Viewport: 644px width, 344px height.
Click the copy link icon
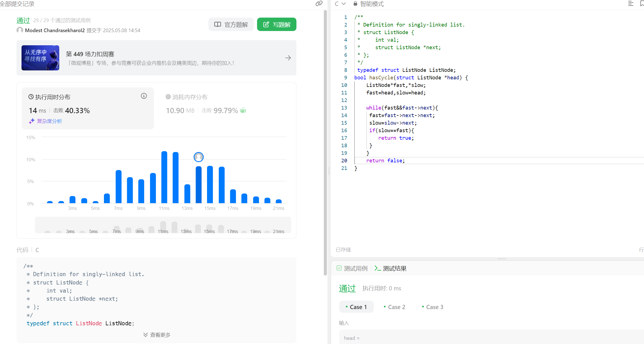319,3
